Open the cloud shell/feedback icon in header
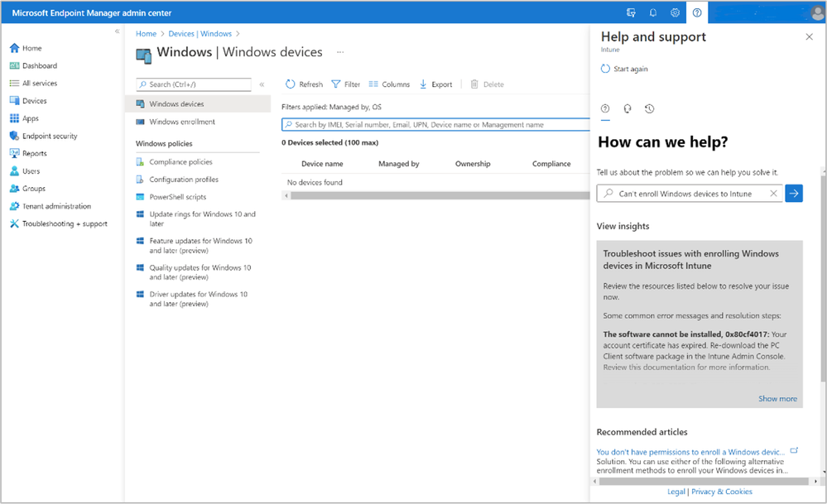827x504 pixels. tap(631, 12)
